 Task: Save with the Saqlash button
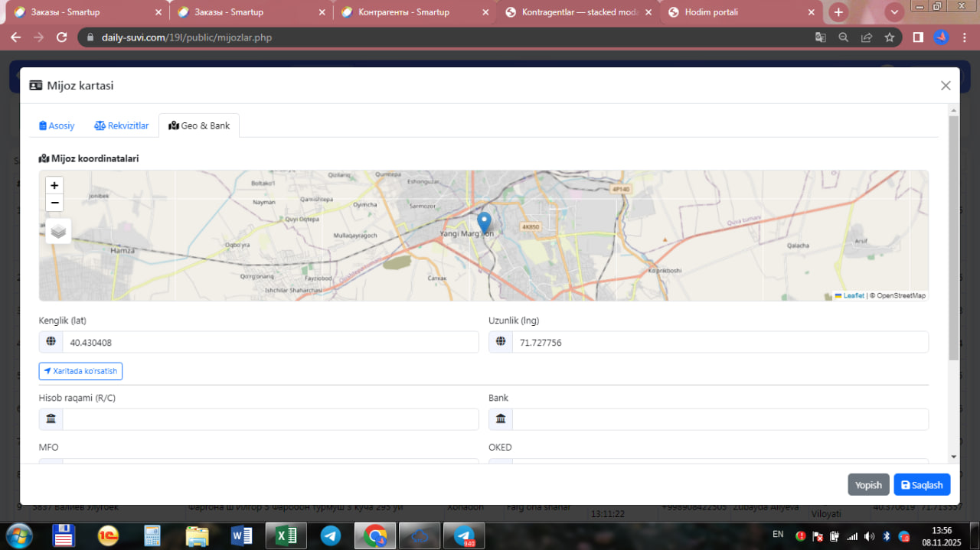(x=921, y=485)
